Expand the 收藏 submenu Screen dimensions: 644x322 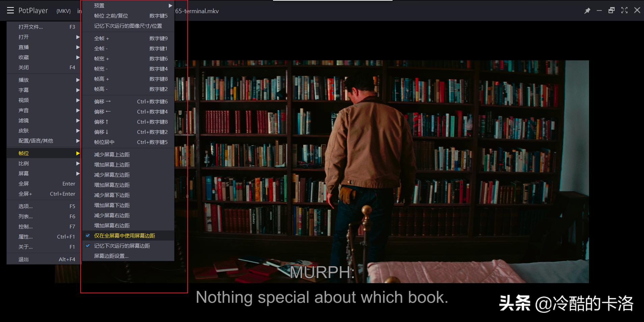click(x=44, y=57)
